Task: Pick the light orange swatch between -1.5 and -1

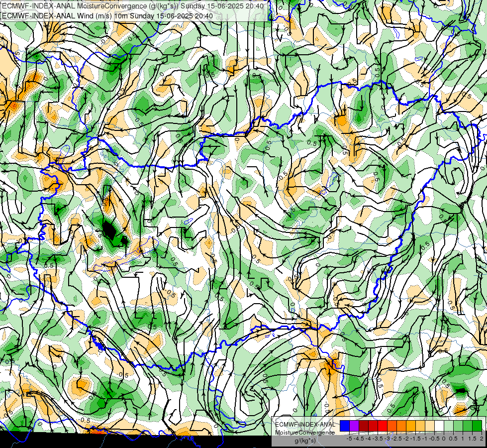Action: (x=420, y=426)
